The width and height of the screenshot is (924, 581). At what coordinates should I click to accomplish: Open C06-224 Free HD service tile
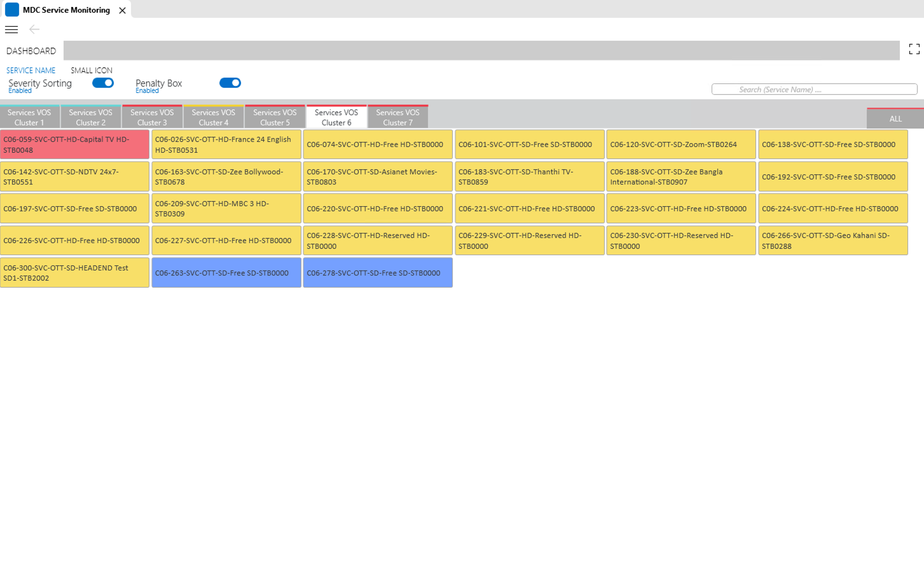(x=833, y=208)
